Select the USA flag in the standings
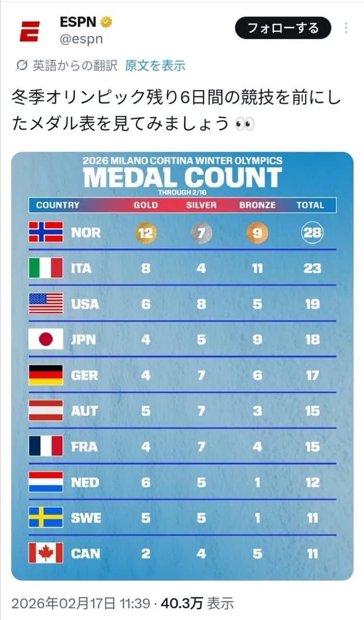Viewport: 364px width, 620px height. 46,304
